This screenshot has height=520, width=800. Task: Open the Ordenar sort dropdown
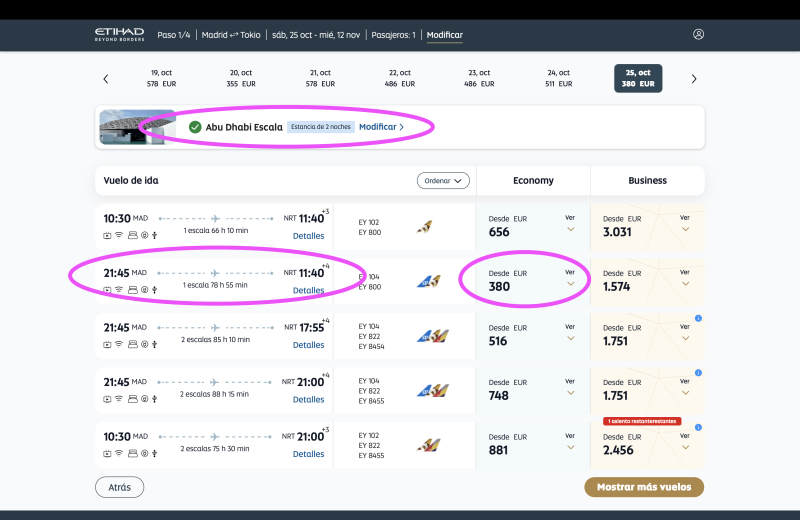(443, 181)
